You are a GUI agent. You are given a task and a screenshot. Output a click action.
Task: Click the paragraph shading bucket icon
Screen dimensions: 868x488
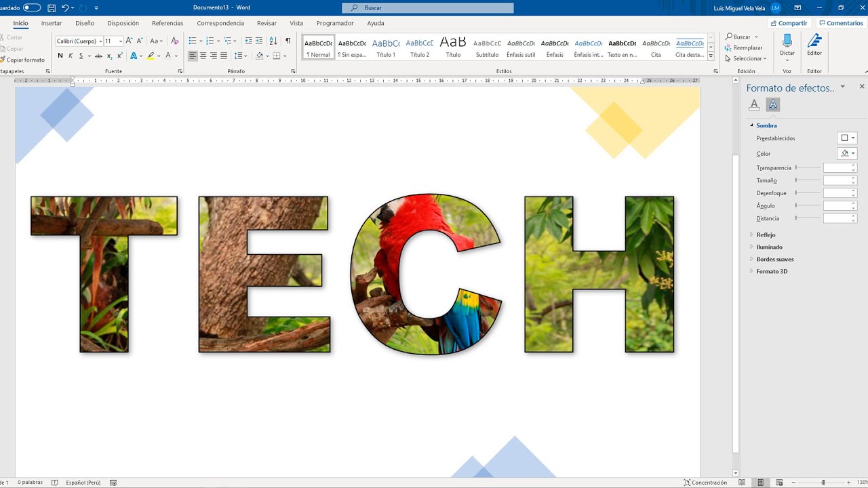[x=260, y=56]
